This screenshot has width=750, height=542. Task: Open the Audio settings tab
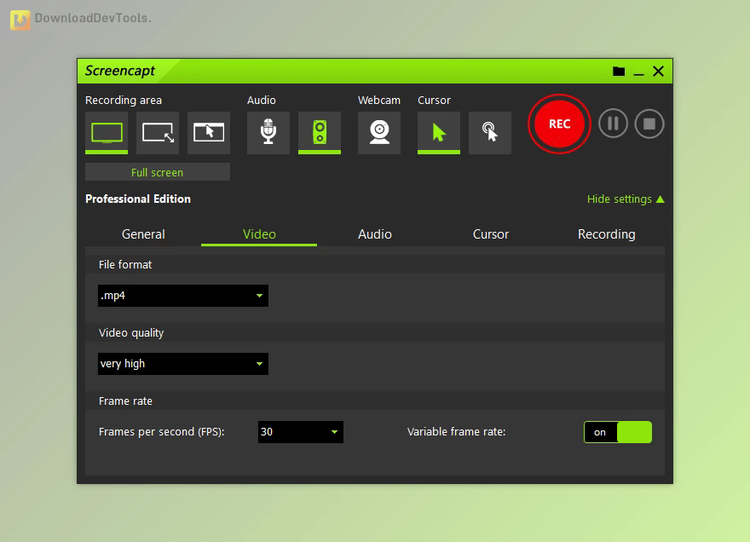375,234
